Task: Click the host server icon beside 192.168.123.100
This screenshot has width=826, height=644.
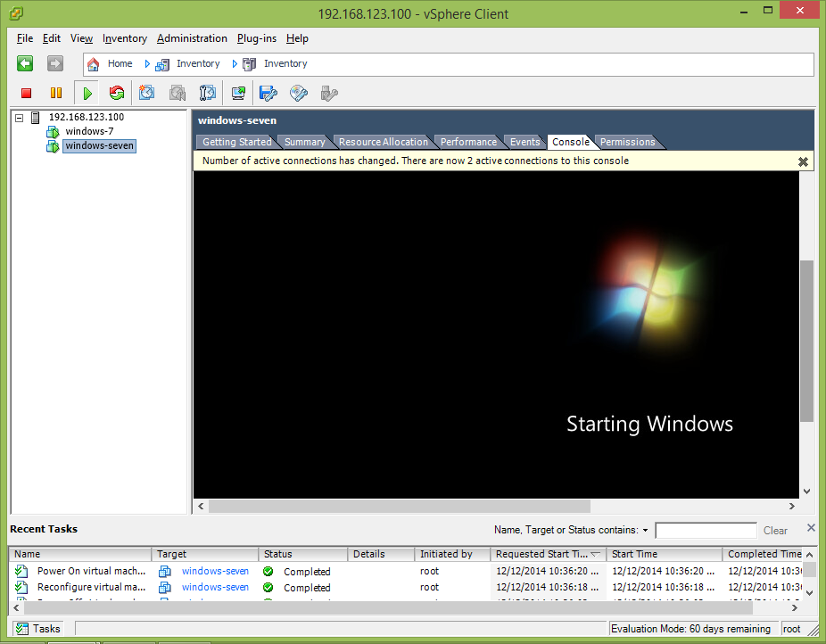Action: click(x=36, y=118)
